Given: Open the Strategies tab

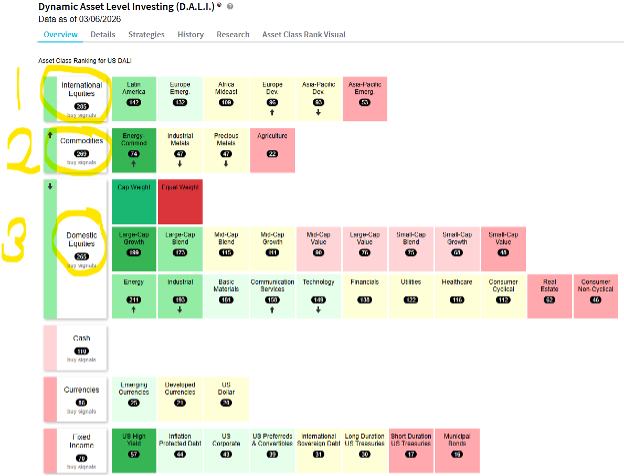Looking at the screenshot, I should coord(147,34).
